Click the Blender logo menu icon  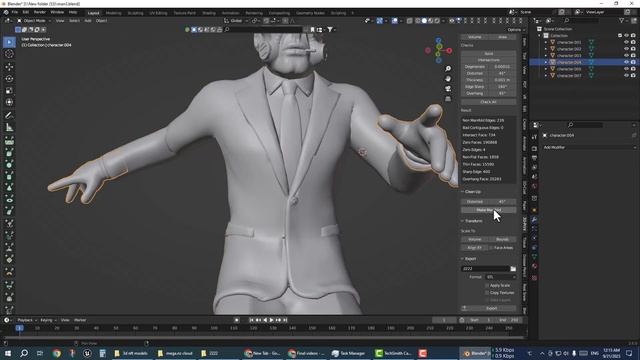(6, 12)
